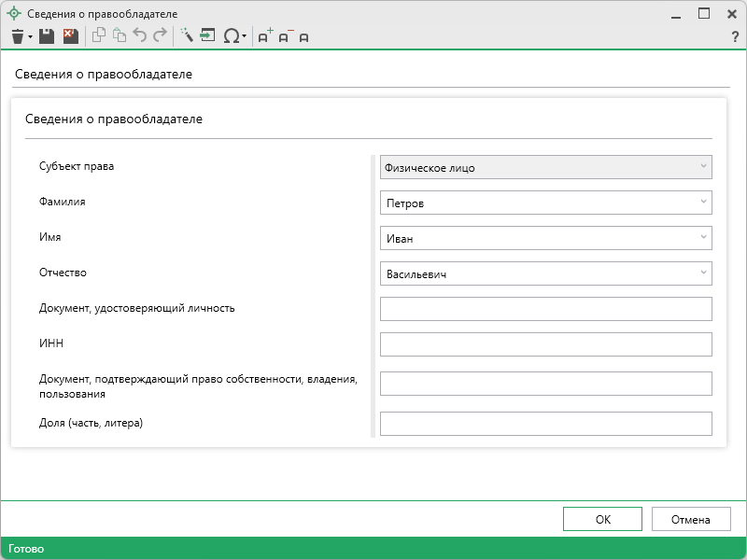Open dropdown arrow beside trash icon

pos(30,37)
